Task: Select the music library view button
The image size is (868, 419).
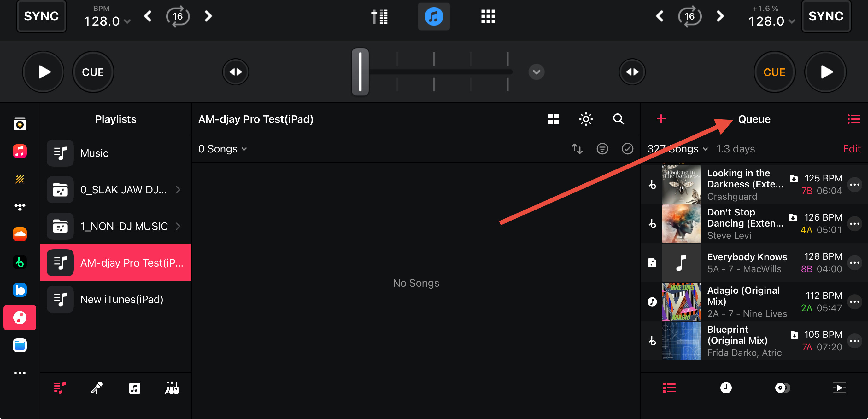Action: click(x=434, y=16)
